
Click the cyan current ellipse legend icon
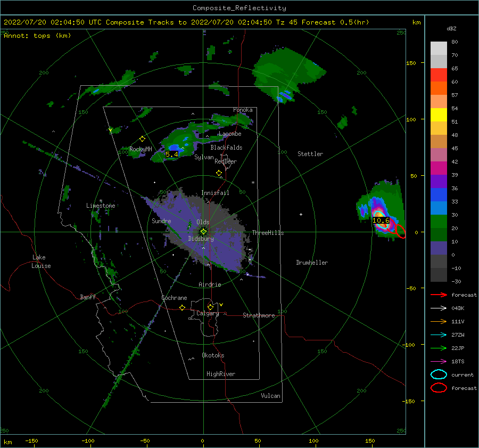point(439,374)
